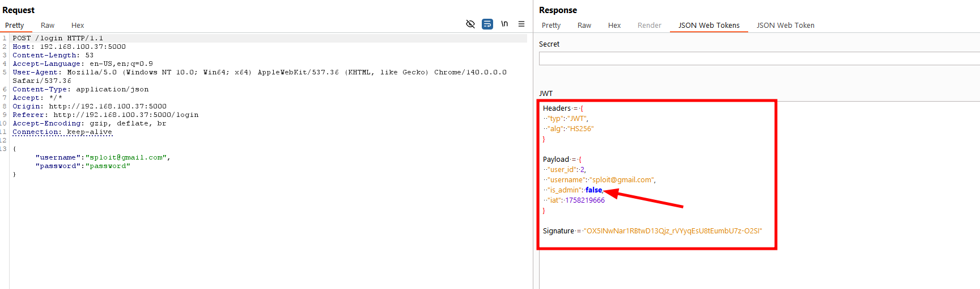Toggle the \n non-printable characters icon

pyautogui.click(x=504, y=24)
